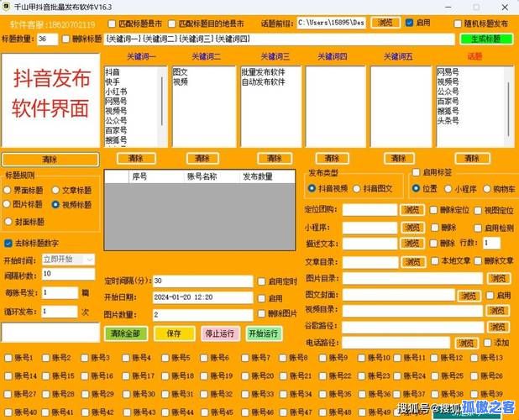Select 图文 in 关键词二 list
The width and height of the screenshot is (519, 420).
(x=181, y=72)
